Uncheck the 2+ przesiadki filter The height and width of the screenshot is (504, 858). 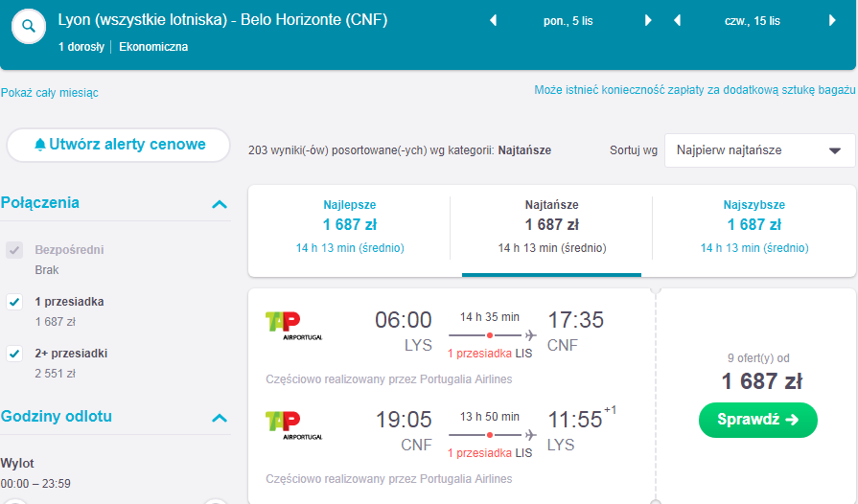pyautogui.click(x=14, y=354)
